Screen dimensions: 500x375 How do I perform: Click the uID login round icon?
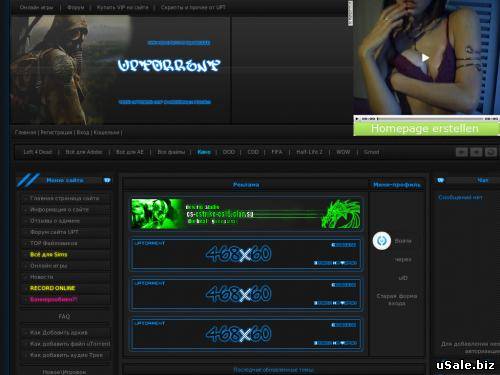[x=382, y=240]
